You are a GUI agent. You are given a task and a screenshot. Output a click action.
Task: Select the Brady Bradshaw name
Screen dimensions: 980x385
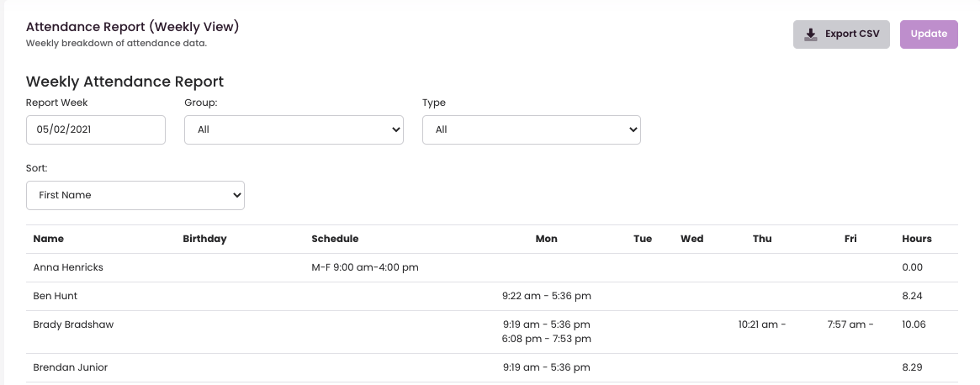coord(73,325)
